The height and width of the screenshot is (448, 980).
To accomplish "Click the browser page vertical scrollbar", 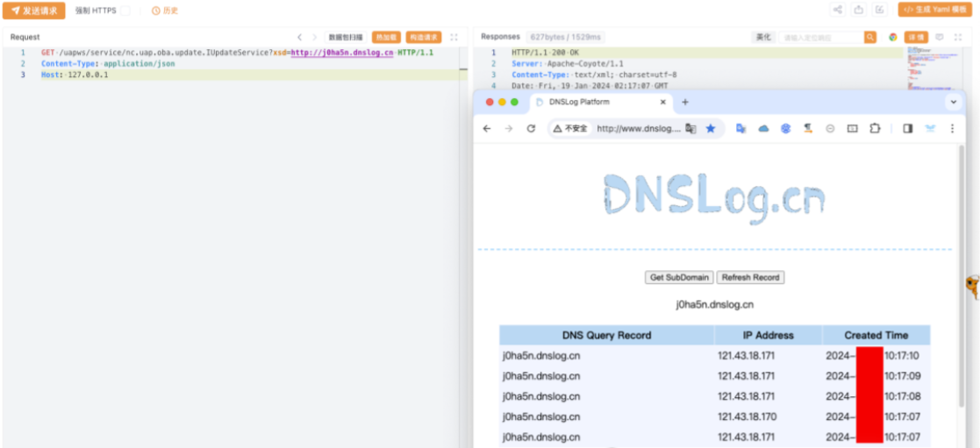I will click(x=962, y=276).
